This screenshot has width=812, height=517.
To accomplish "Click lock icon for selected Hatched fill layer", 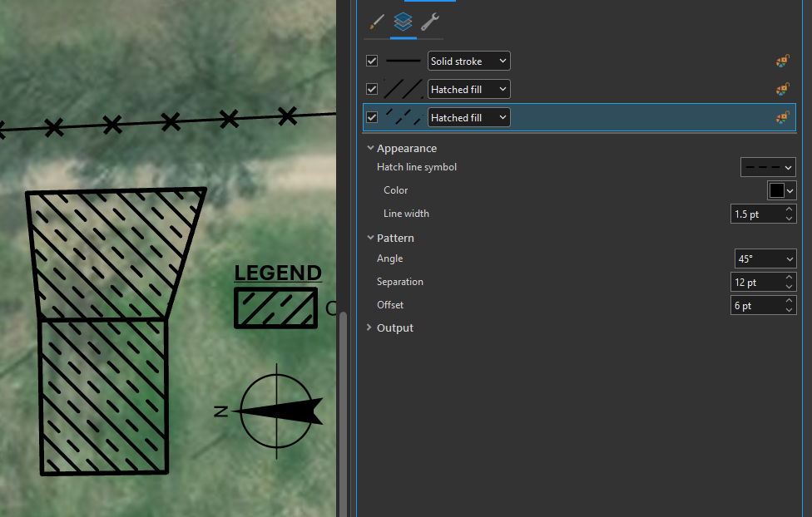I will (x=783, y=117).
